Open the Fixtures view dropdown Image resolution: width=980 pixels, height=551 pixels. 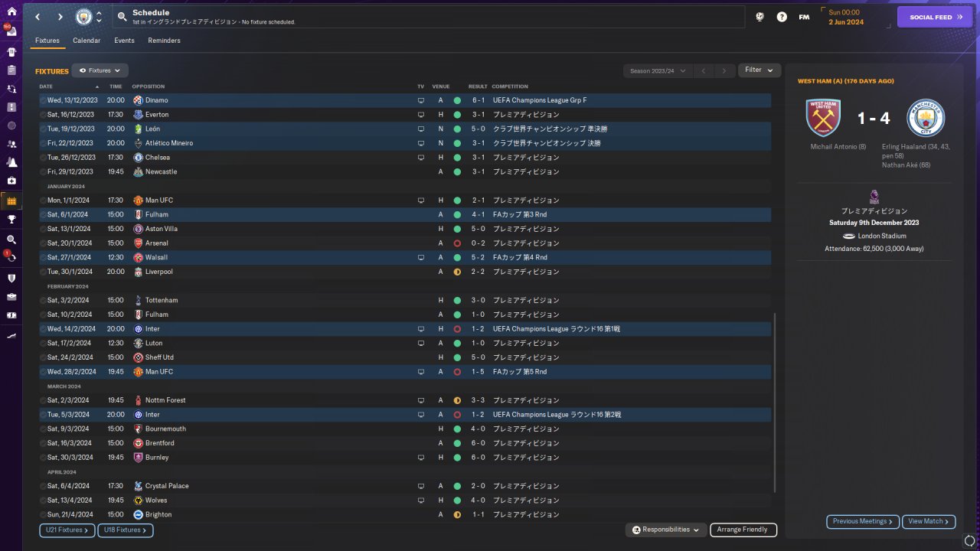coord(100,70)
